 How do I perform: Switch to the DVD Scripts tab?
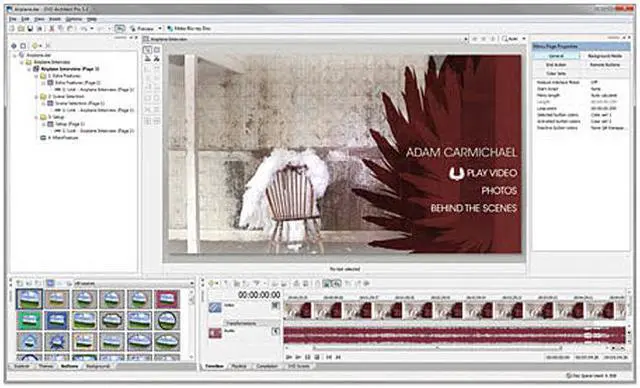tap(299, 366)
